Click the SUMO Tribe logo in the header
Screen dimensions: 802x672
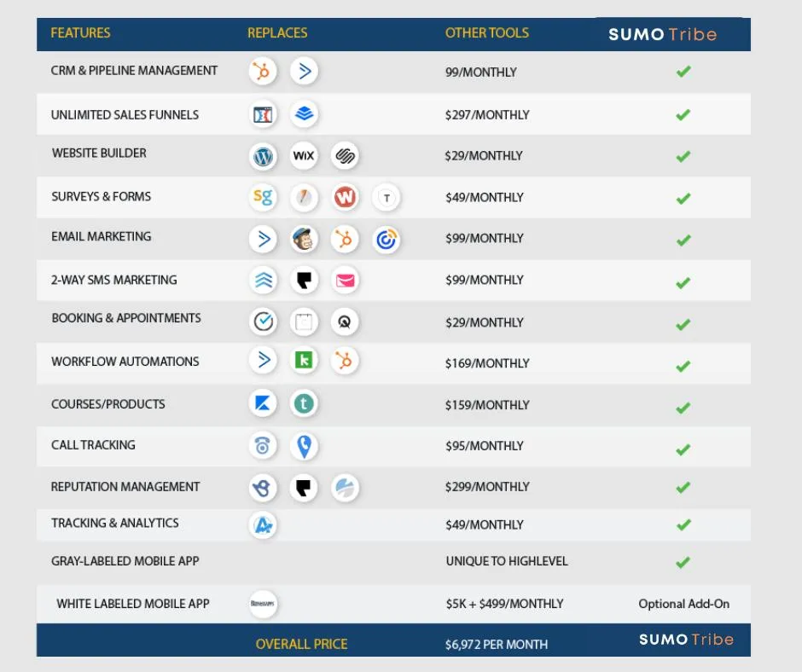click(662, 34)
